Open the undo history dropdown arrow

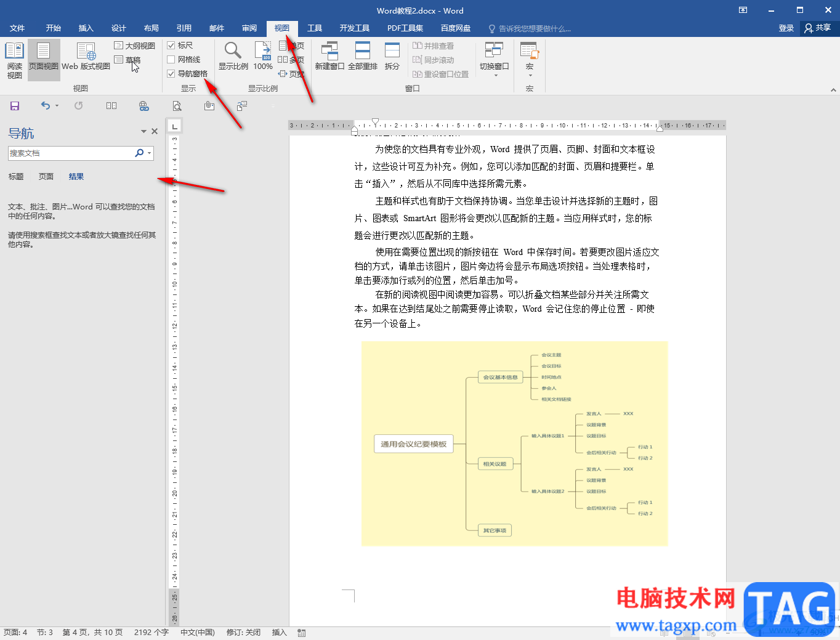tap(57, 106)
